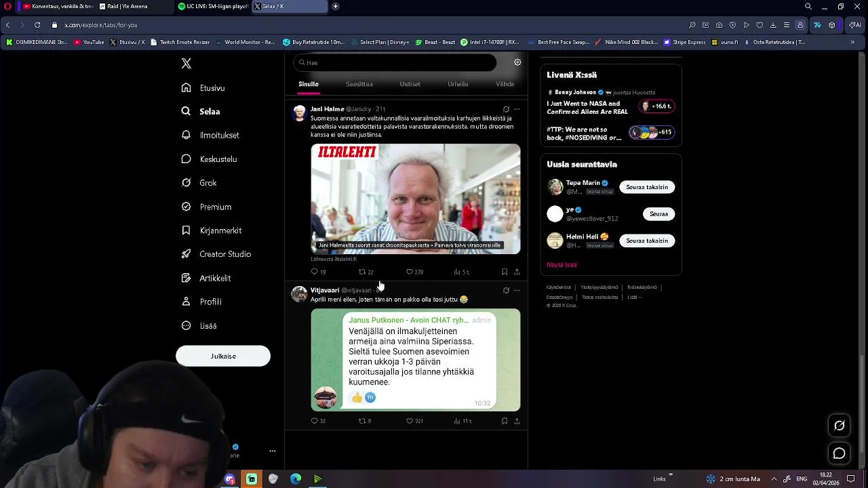Like Vitjavaari's post

pos(414,421)
